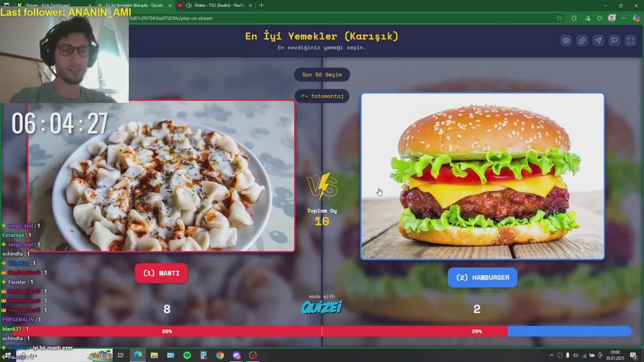
Task: Click the paper plane share icon
Action: 598,41
